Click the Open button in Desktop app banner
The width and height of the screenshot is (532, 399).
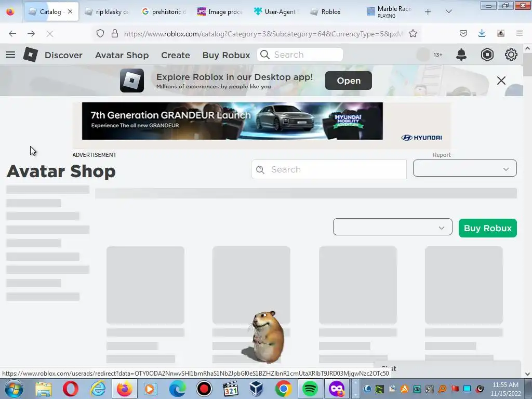point(349,81)
